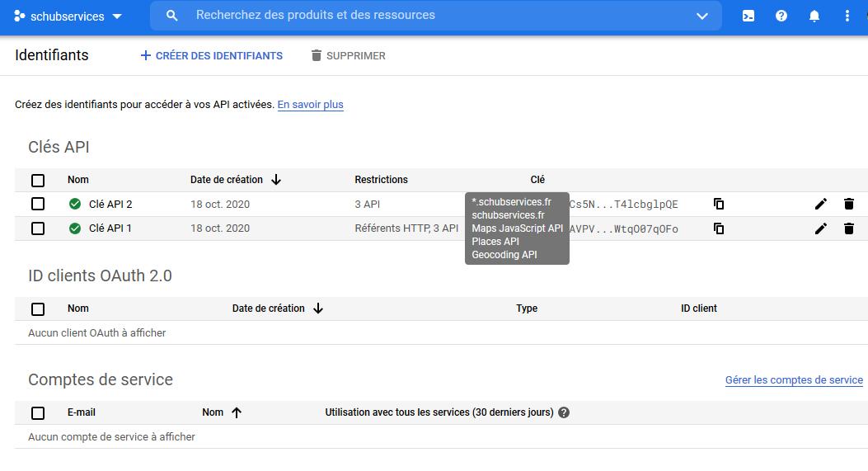
Task: Open Gérer les comptes de service link
Action: (x=794, y=380)
